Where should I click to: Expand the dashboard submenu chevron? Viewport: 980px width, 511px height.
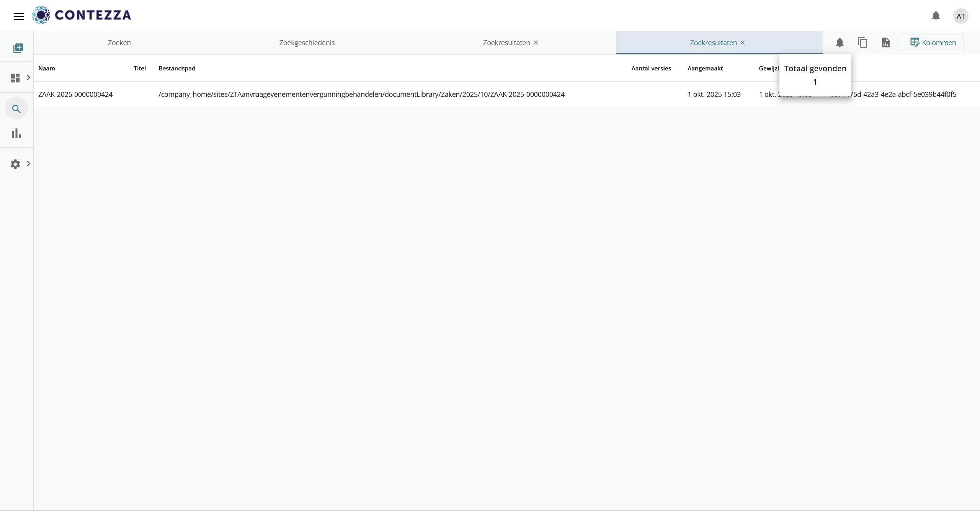(x=28, y=78)
